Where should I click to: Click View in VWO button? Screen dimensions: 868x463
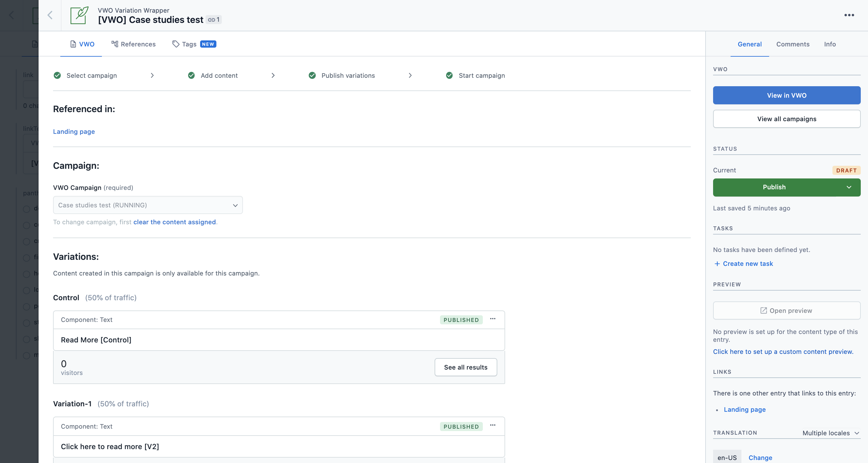point(787,95)
